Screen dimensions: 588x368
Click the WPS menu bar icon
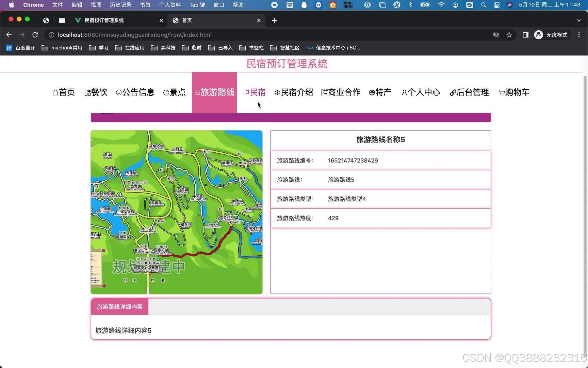(290, 5)
